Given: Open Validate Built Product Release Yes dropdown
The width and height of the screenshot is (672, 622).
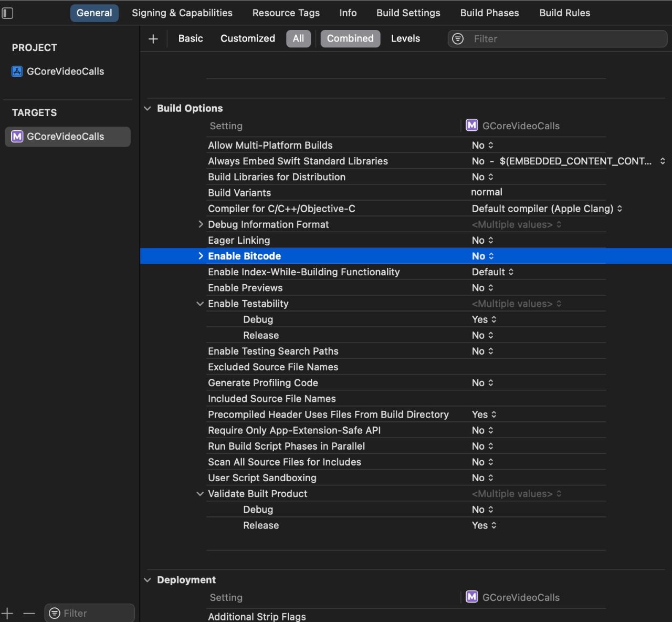Looking at the screenshot, I should pyautogui.click(x=484, y=525).
